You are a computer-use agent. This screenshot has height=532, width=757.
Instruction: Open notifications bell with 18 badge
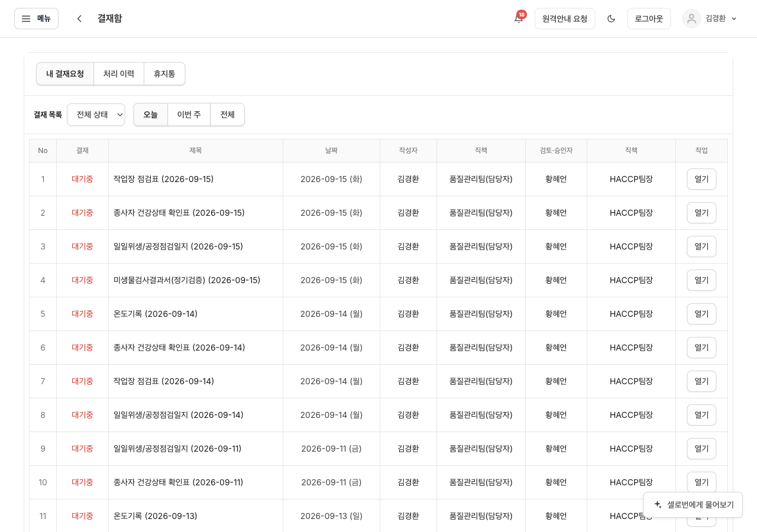point(519,18)
